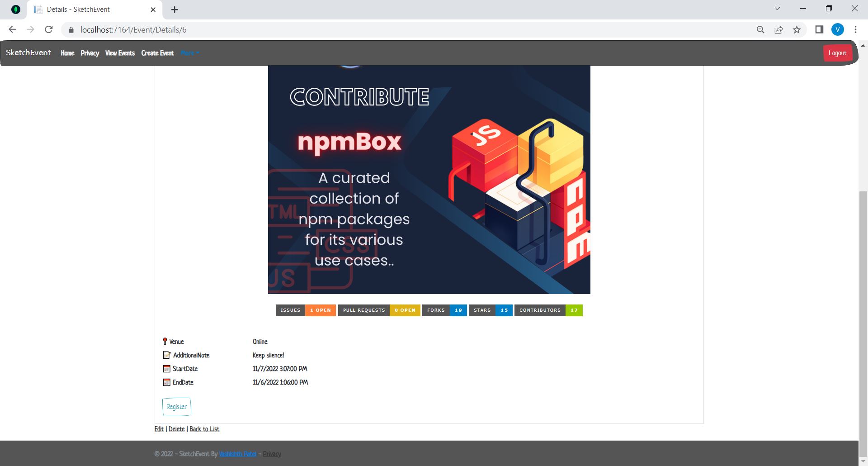Click the Contributors 17 badge
The width and height of the screenshot is (868, 466).
point(548,310)
